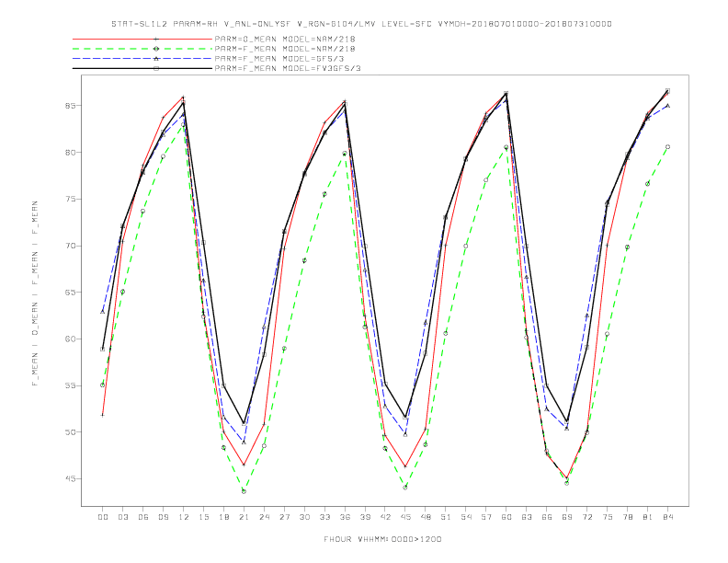
Task: Click x-axis tick label 51
Action: click(x=446, y=517)
